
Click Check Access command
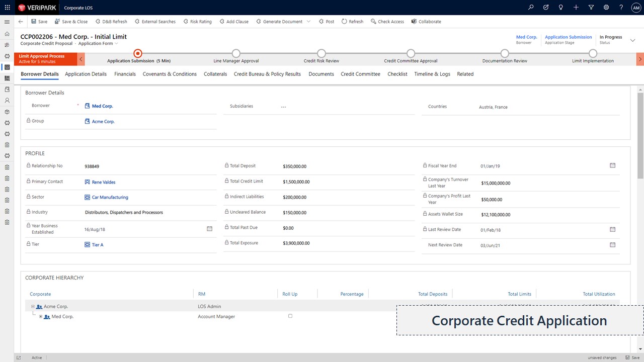pyautogui.click(x=387, y=22)
